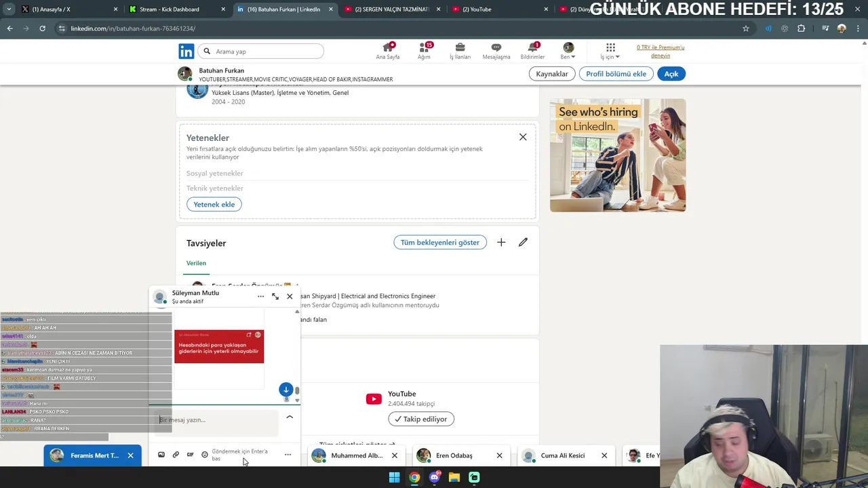Open the browser extensions puzzle icon
This screenshot has height=488, width=868.
point(802,28)
